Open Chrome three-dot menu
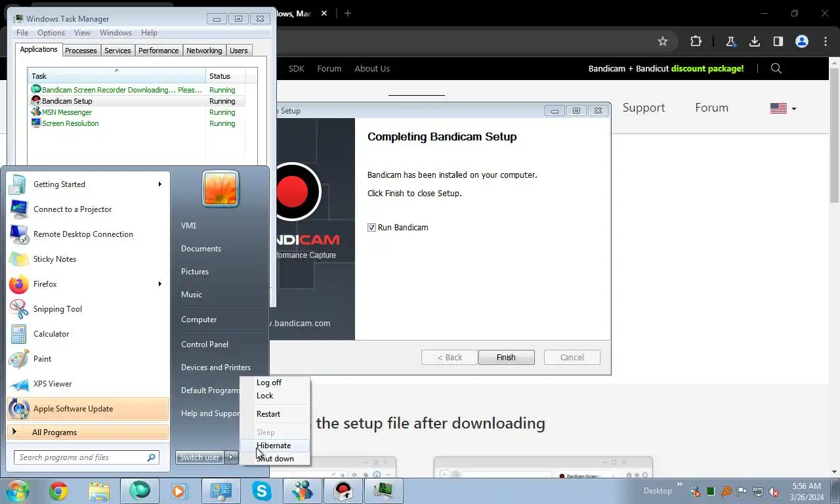The height and width of the screenshot is (504, 840). (x=826, y=41)
